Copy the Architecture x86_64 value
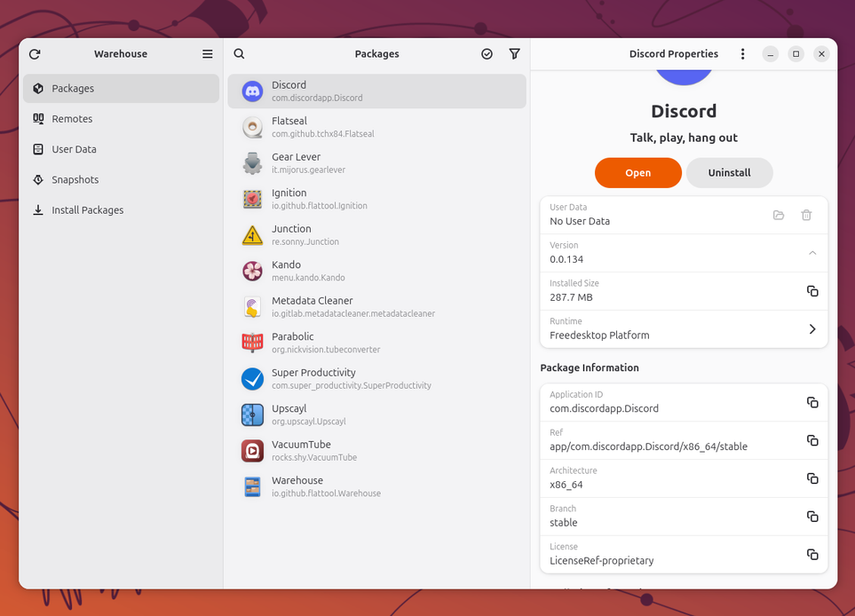 [x=812, y=478]
